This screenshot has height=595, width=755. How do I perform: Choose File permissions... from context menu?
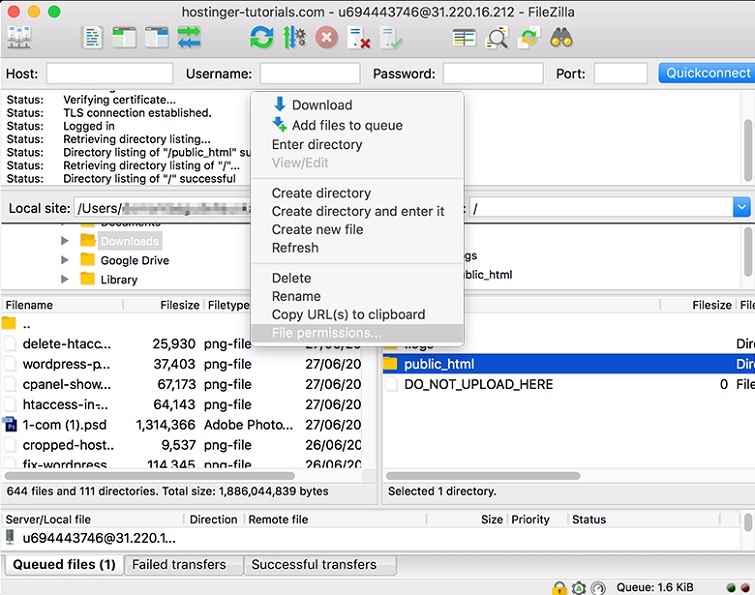tap(326, 333)
